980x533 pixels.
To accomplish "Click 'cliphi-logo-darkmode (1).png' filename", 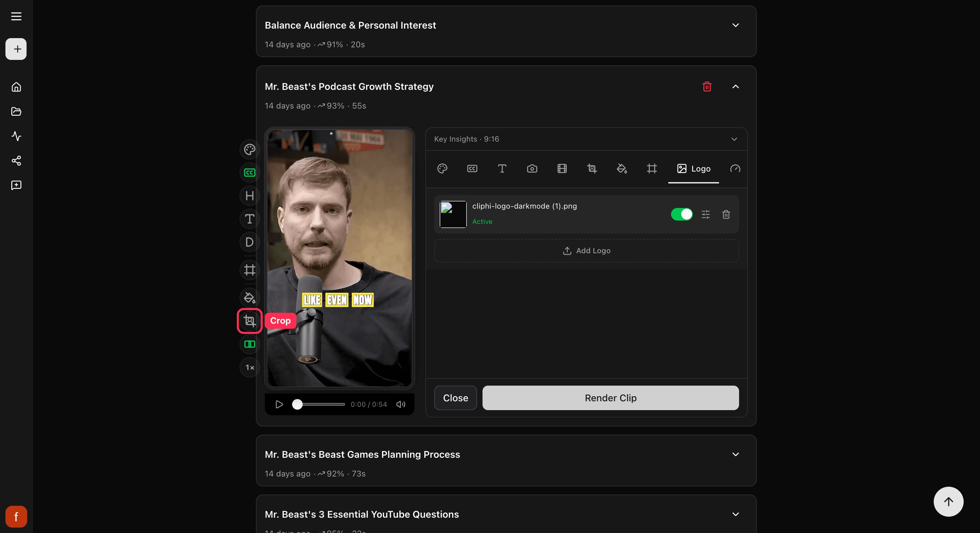I will click(524, 206).
